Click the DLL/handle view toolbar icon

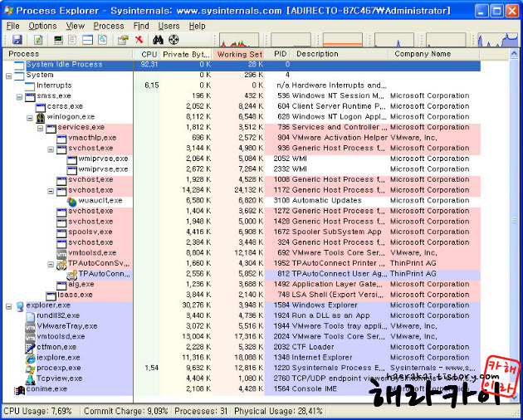tap(102, 40)
